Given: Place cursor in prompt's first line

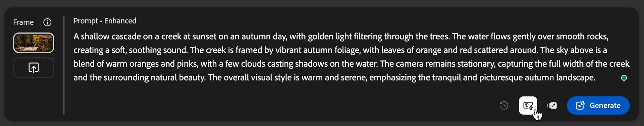Looking at the screenshot, I should click(341, 36).
